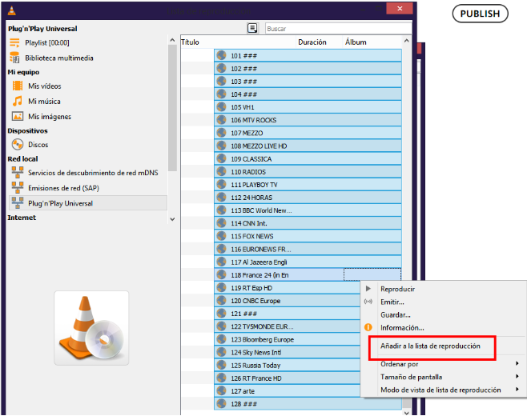Select channel 107 MEZZO
527x420 pixels.
click(x=308, y=133)
